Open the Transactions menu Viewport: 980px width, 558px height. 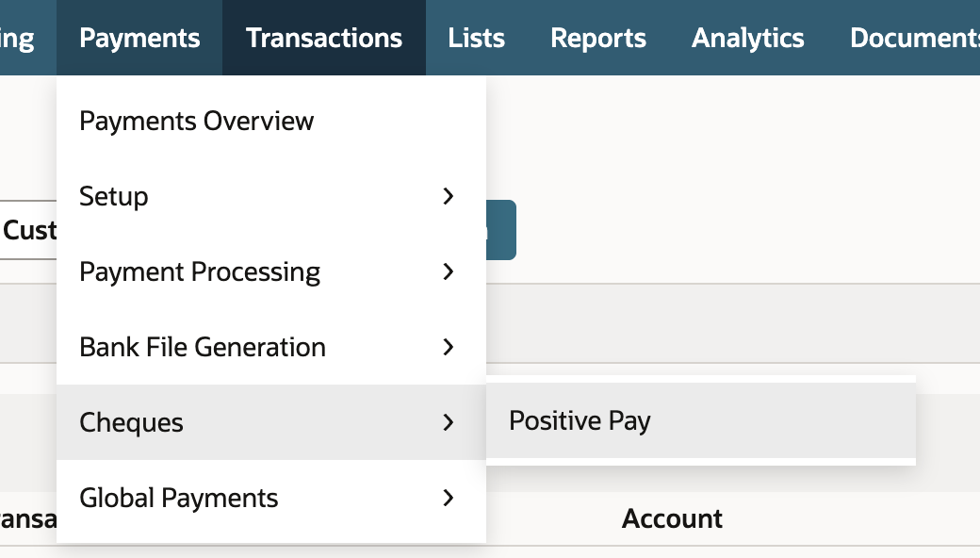click(324, 38)
